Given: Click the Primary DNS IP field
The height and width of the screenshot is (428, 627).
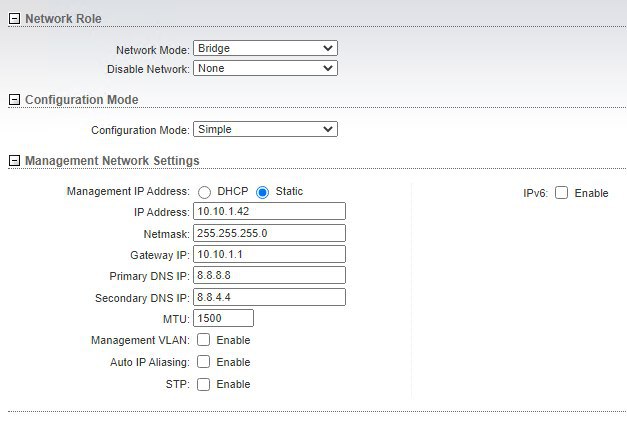Looking at the screenshot, I should 270,275.
